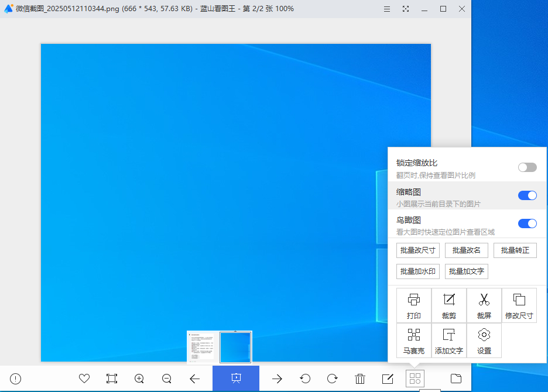This screenshot has height=392, width=548.
Task: Select the blue desktop thumbnail in the strip
Action: click(235, 348)
